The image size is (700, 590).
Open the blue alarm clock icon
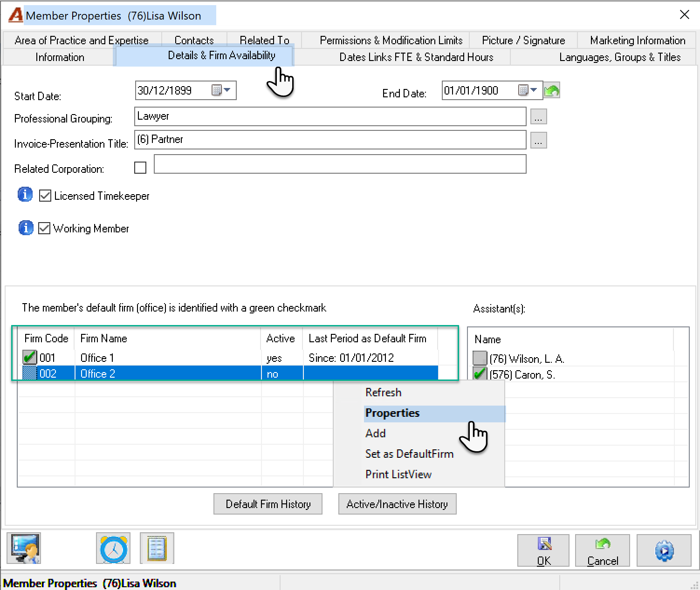(x=113, y=548)
